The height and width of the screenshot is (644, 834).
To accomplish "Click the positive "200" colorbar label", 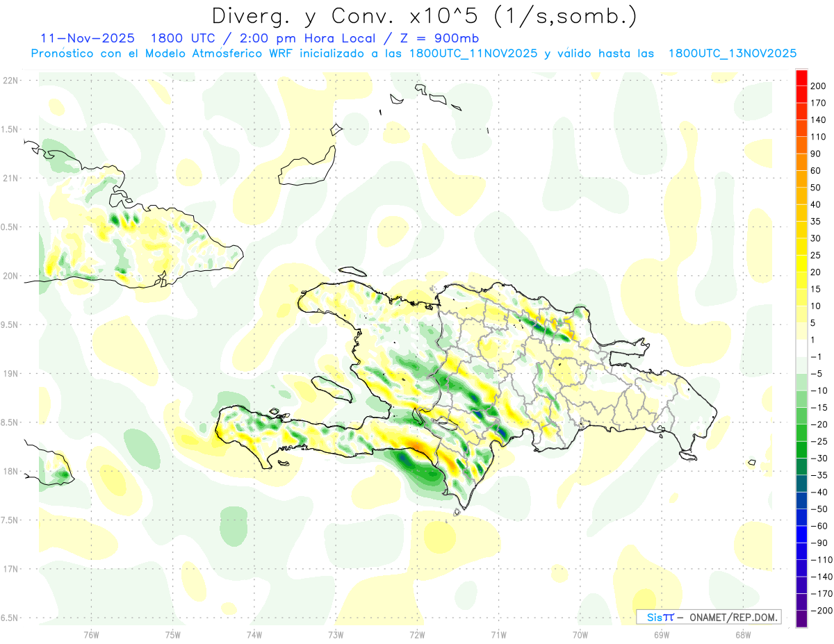I will click(819, 86).
